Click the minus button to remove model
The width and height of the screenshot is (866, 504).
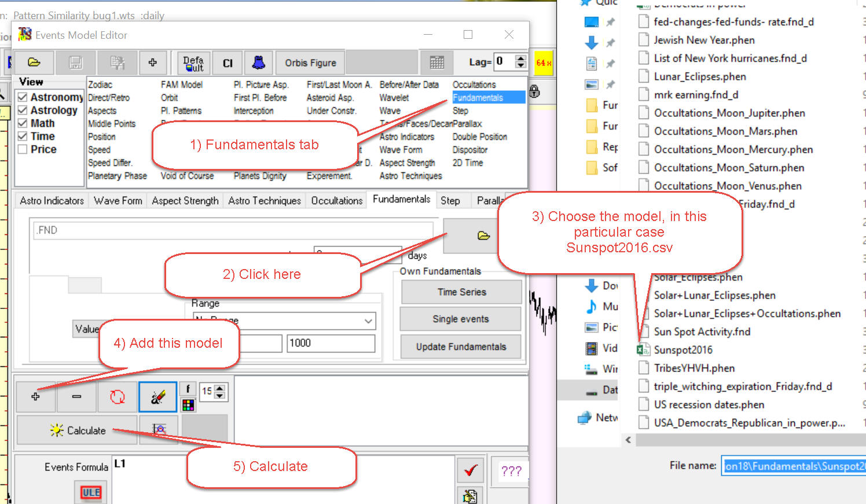pyautogui.click(x=76, y=397)
